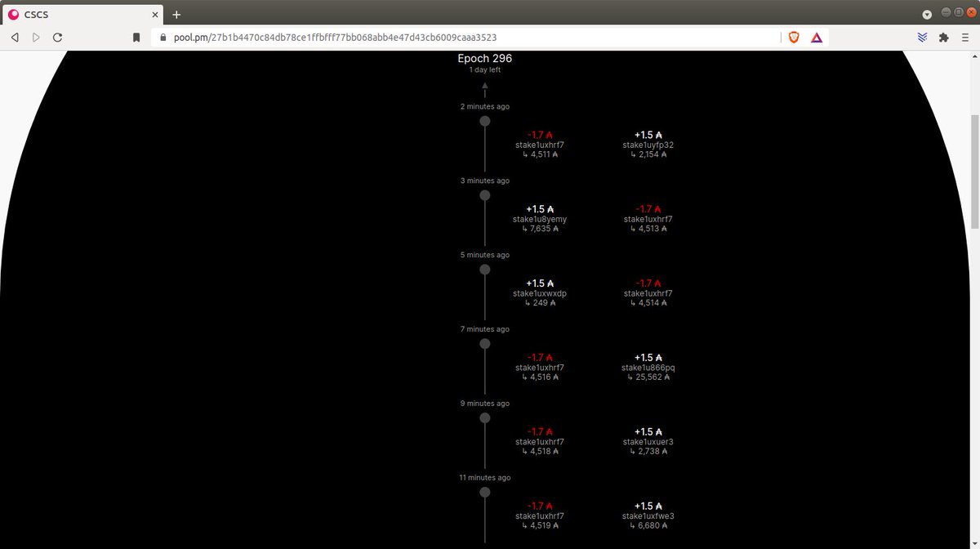Viewport: 980px width, 549px height.
Task: Click the 3 minutes ago timeline node
Action: (485, 195)
